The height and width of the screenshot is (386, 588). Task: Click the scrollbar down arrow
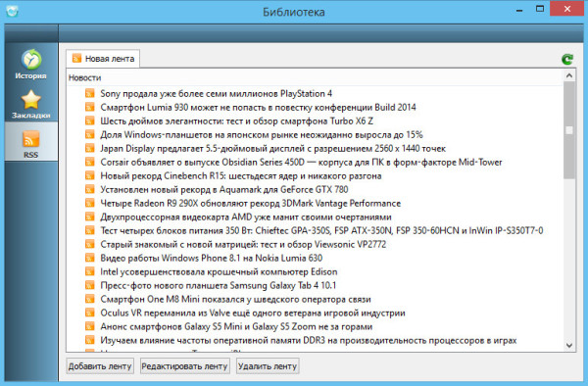(x=568, y=345)
